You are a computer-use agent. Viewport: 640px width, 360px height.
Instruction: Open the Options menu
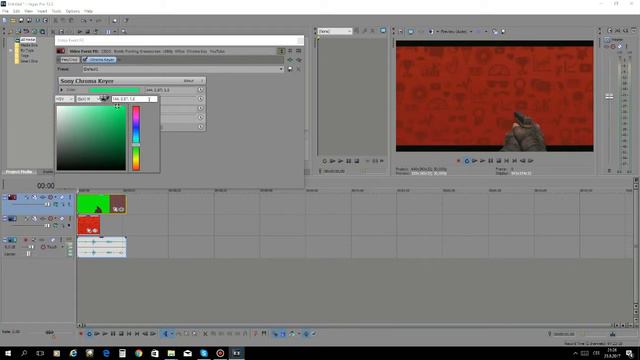73,11
